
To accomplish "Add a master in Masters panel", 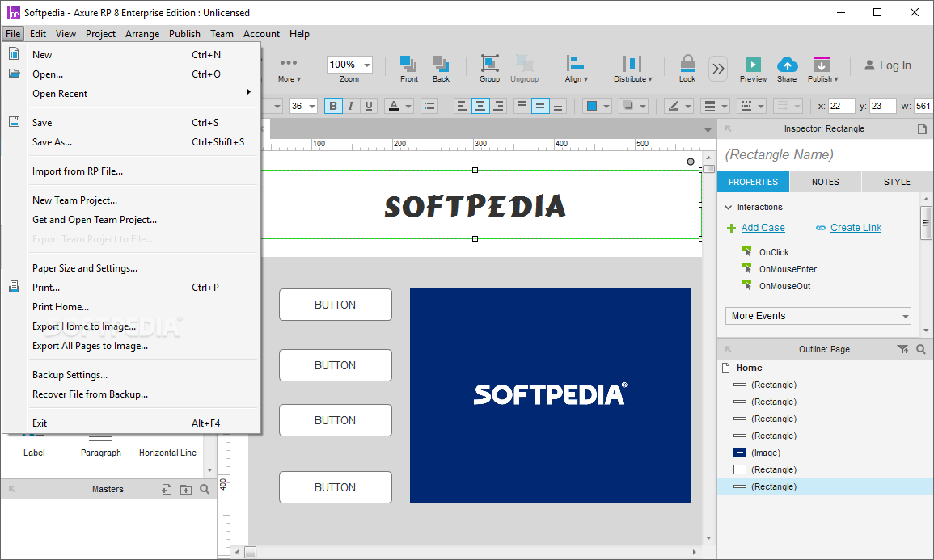I will coord(167,489).
